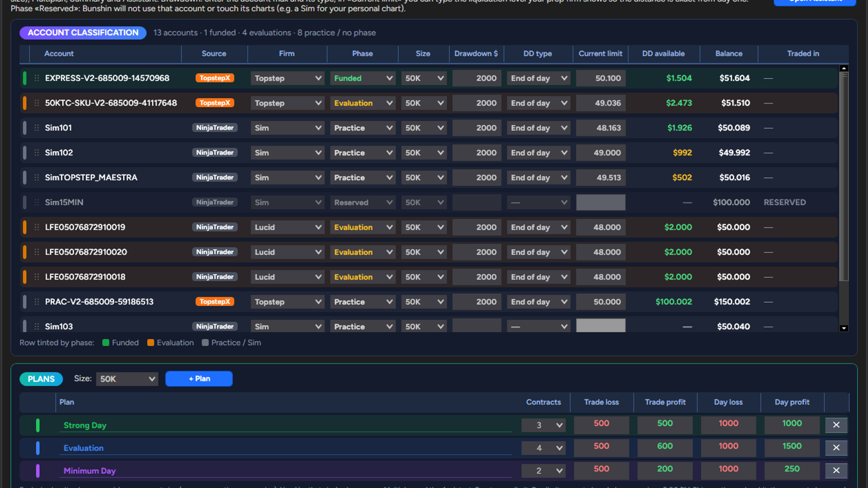Image resolution: width=868 pixels, height=488 pixels.
Task: Click the drag handle of PRAC-V2-685009-59186513
Action: pyautogui.click(x=37, y=302)
